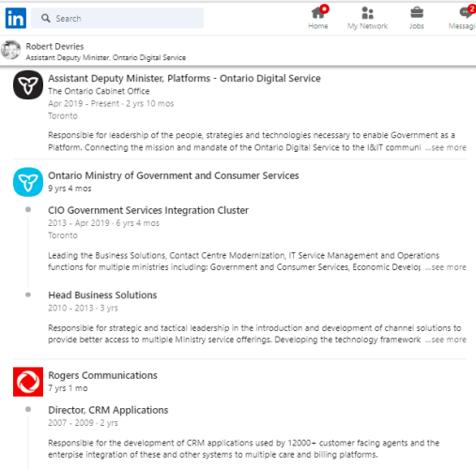This screenshot has height=469, width=476.
Task: Expand see more on CIO Government Services description
Action: (446, 267)
